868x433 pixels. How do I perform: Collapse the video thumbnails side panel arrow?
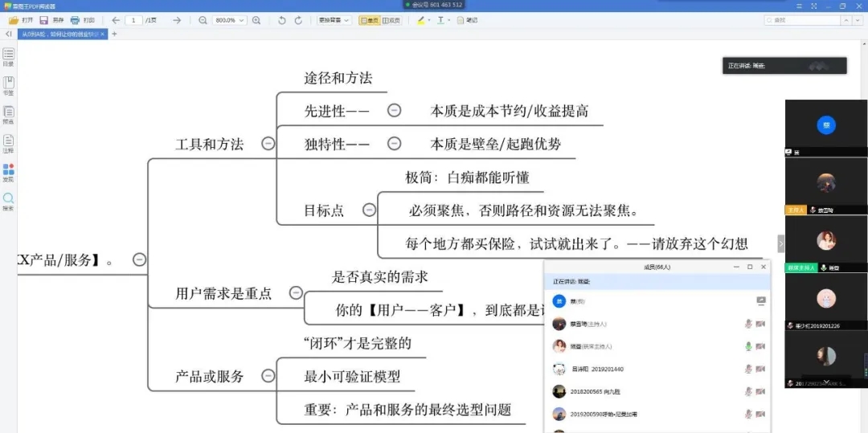click(780, 243)
